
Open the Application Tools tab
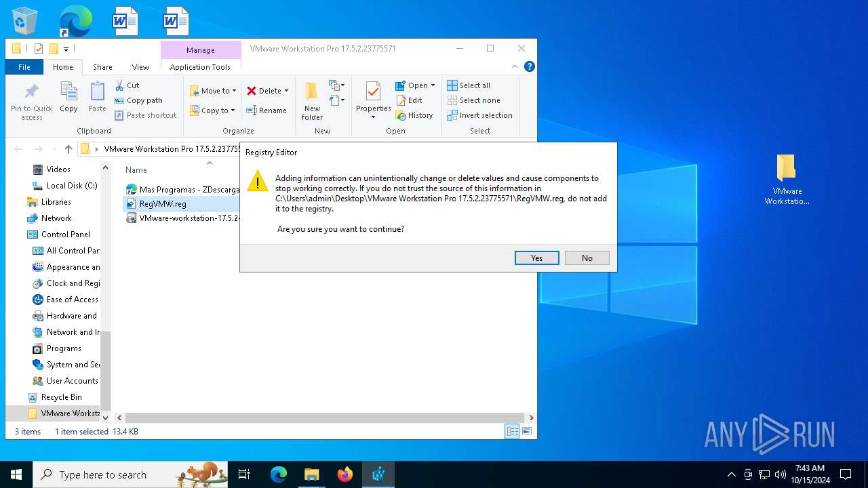point(200,67)
